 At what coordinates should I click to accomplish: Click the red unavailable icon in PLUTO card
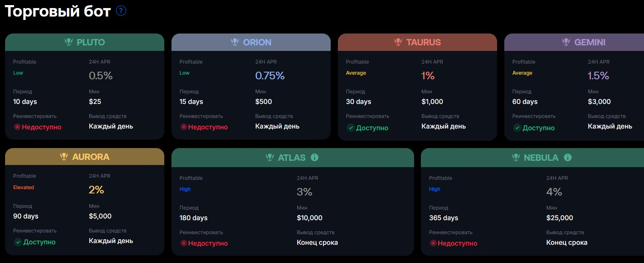(17, 127)
